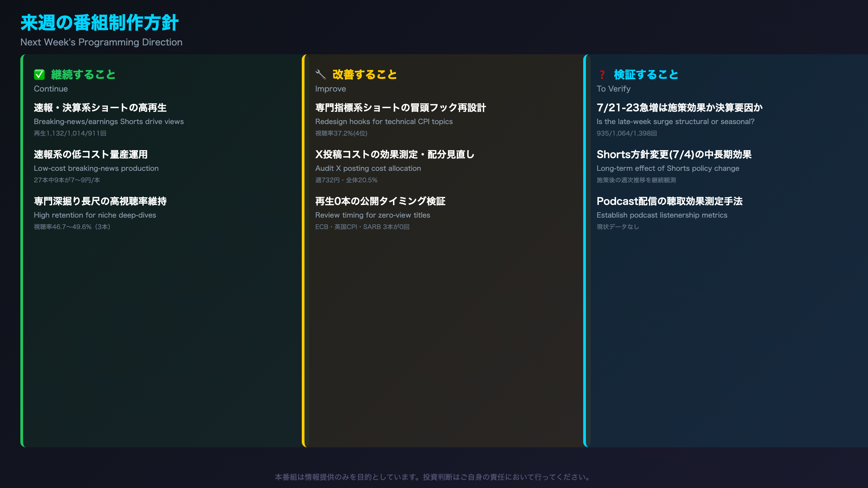The height and width of the screenshot is (488, 868).
Task: Click subtitle Next Week's Programming Direction
Action: [x=101, y=42]
